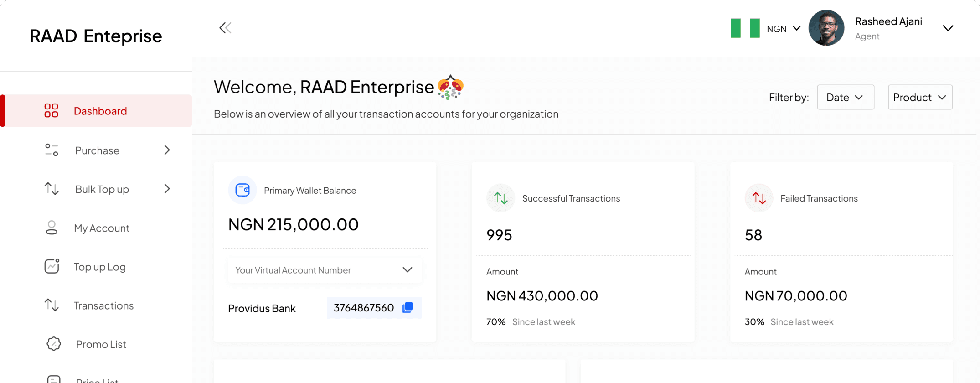Open the Product filter dropdown

[x=920, y=97]
